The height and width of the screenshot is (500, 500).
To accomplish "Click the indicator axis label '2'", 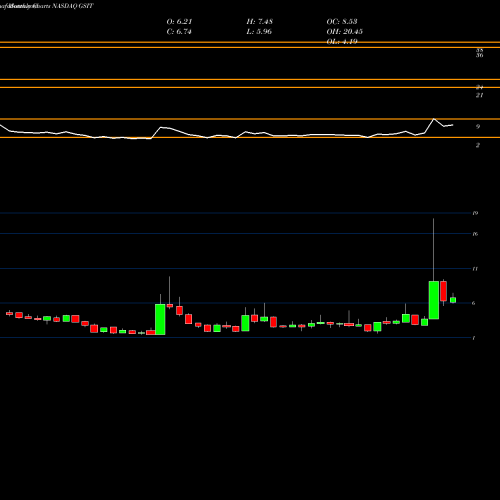I will [478, 145].
